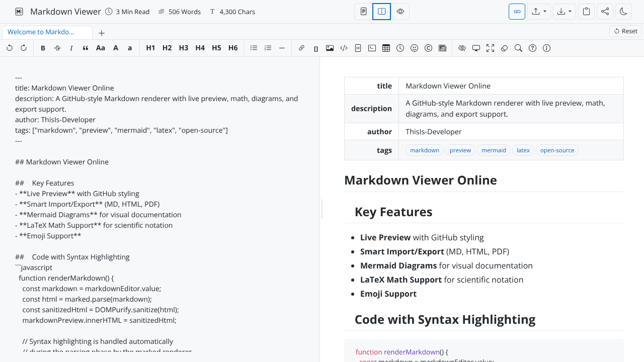Viewport: 644px width, 362px height.
Task: Click into the editor line 'author: ThisIs-Developer'
Action: (55, 120)
